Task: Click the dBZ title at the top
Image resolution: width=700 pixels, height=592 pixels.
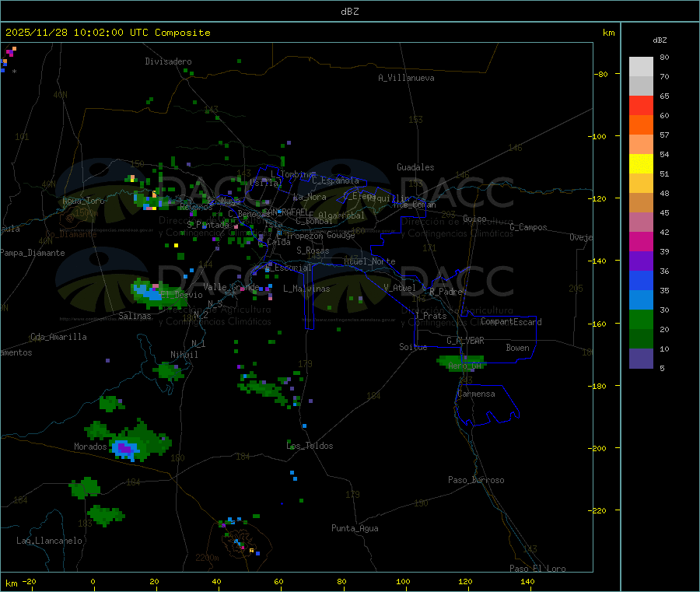Action: [x=349, y=12]
